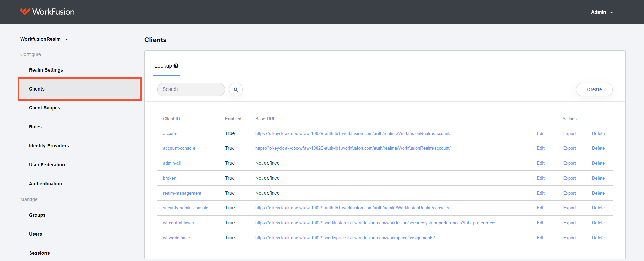
Task: Open the security-admin-console client
Action: point(186,208)
